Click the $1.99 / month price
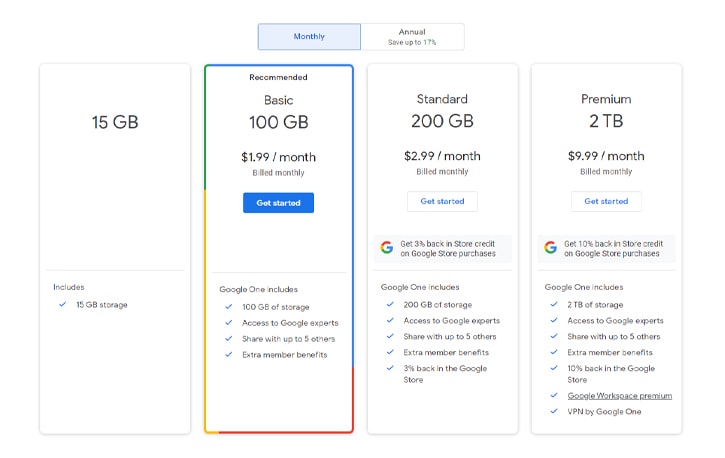The width and height of the screenshot is (725, 458). pyautogui.click(x=278, y=157)
